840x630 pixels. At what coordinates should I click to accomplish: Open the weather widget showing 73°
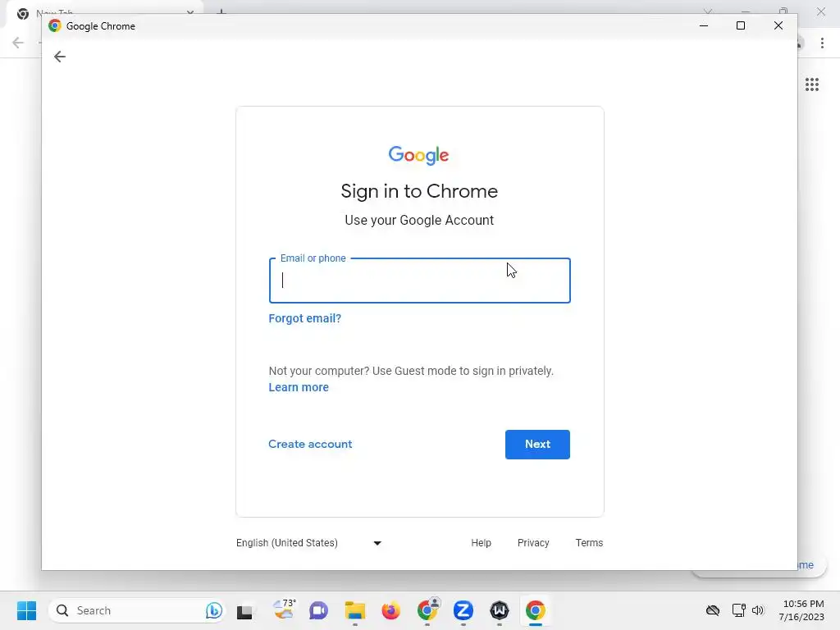284,609
